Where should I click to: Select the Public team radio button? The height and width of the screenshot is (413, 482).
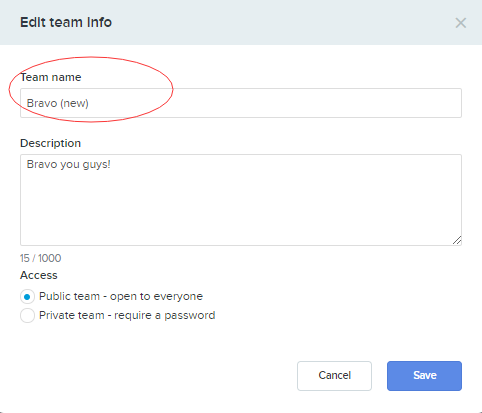point(27,296)
